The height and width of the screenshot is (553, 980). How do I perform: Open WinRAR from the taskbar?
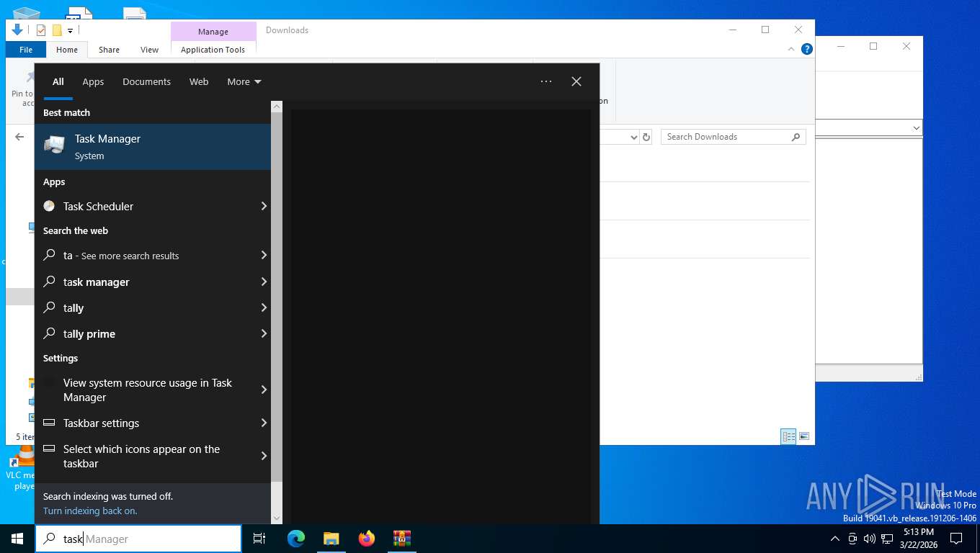(x=401, y=539)
